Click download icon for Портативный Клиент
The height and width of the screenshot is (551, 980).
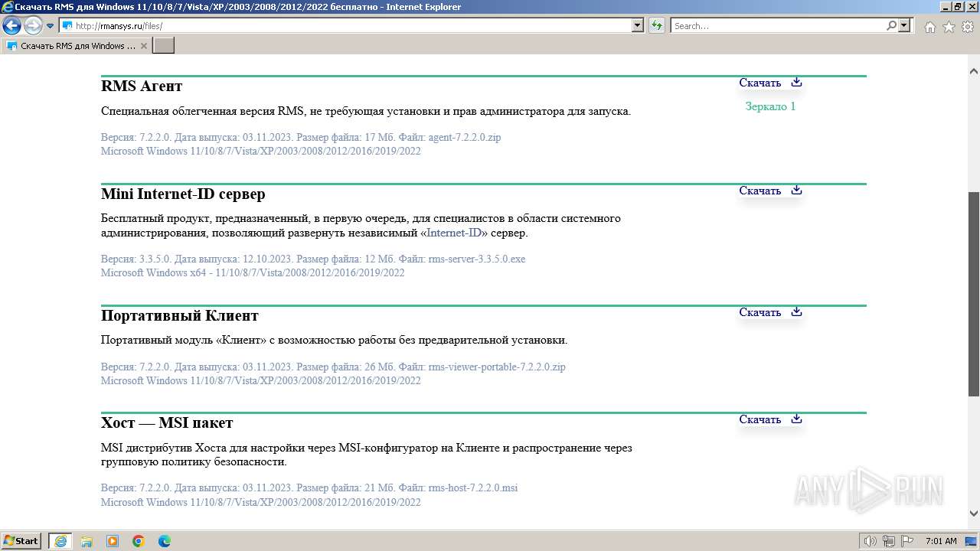pyautogui.click(x=796, y=311)
